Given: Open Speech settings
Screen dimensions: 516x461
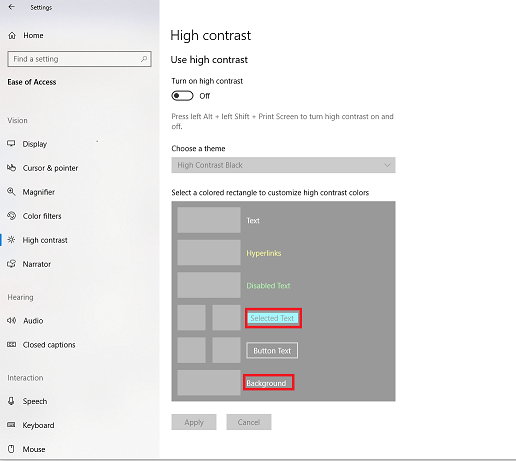Looking at the screenshot, I should [x=35, y=401].
